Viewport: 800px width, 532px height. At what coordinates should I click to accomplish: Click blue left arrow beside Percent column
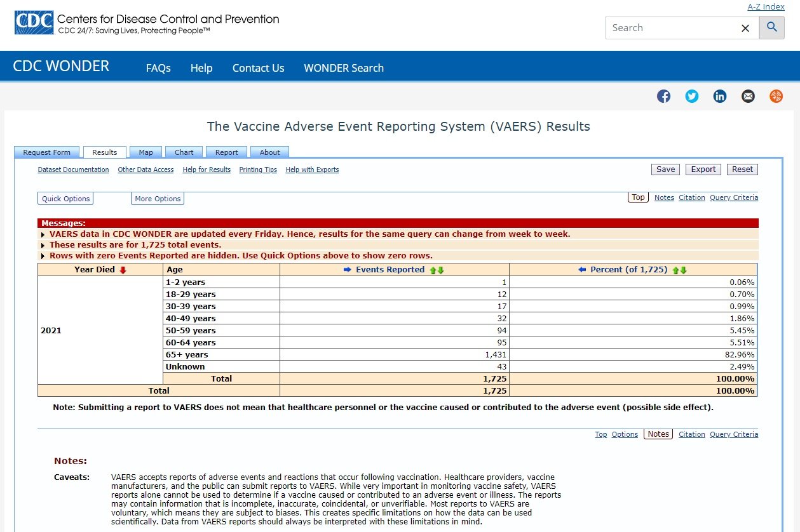click(581, 270)
